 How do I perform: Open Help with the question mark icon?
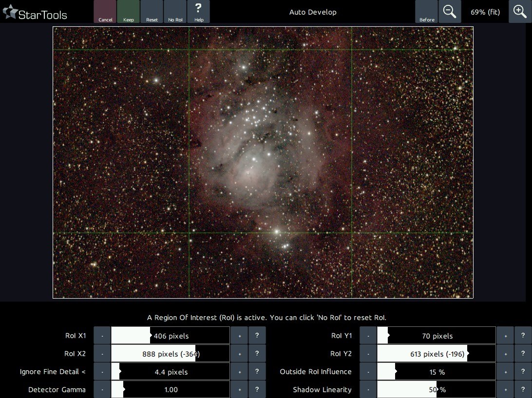(x=198, y=12)
